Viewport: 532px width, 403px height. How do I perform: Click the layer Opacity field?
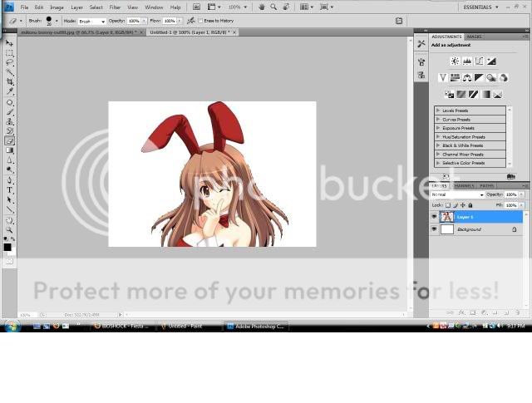coord(511,194)
